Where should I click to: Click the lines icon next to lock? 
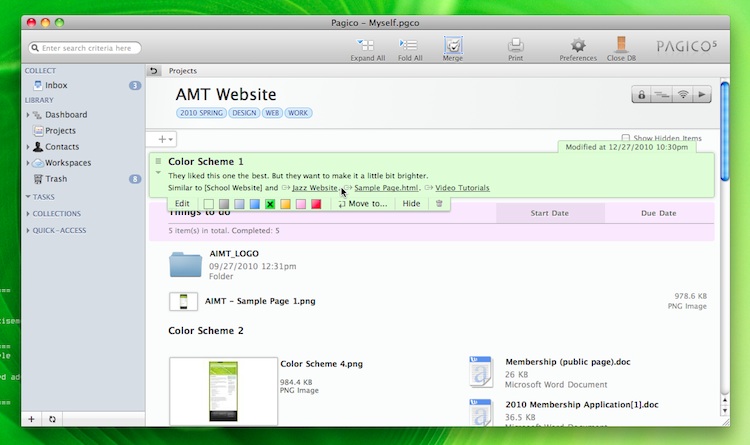pos(662,95)
